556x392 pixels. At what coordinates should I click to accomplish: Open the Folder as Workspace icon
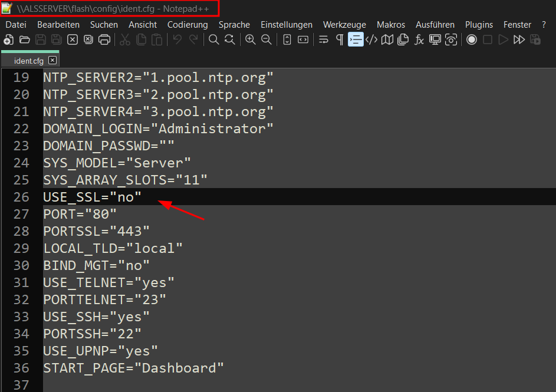(x=435, y=39)
